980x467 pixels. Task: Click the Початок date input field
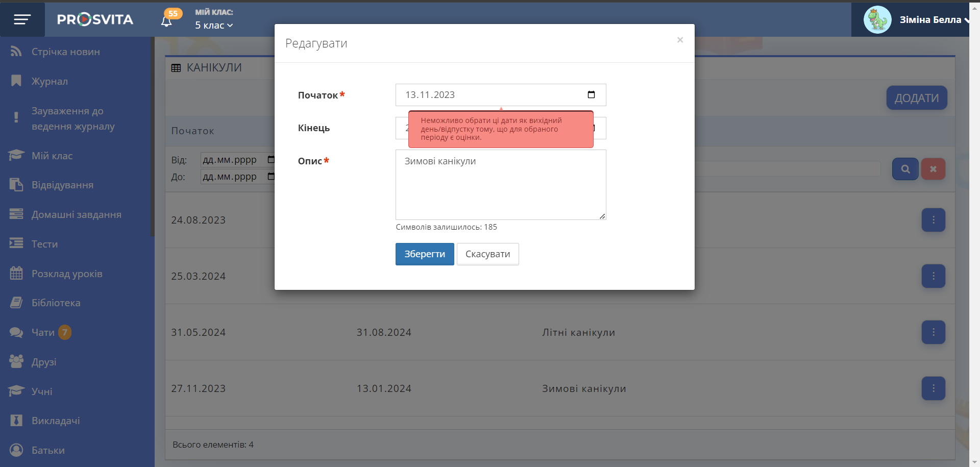pyautogui.click(x=490, y=95)
